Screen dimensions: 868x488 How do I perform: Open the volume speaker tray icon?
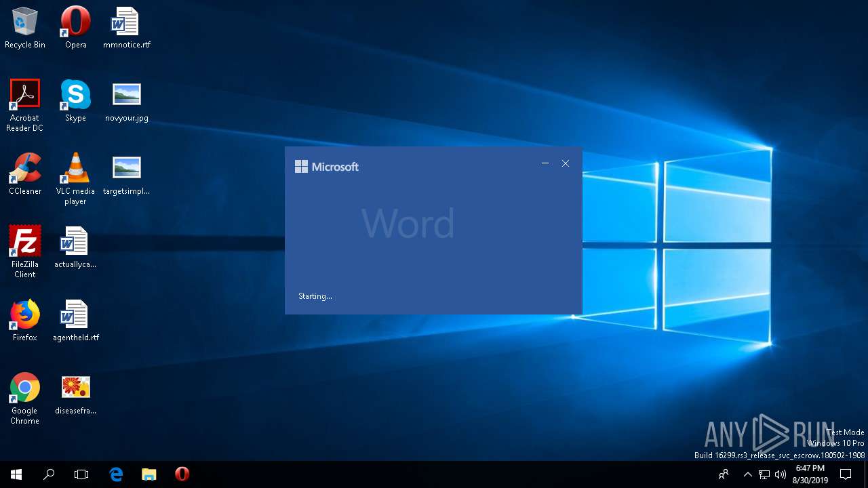(781, 474)
